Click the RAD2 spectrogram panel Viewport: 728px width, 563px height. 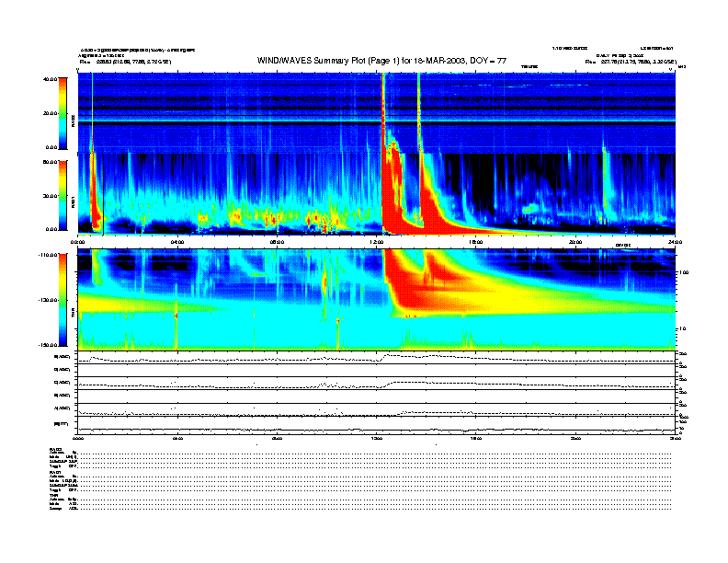pyautogui.click(x=377, y=113)
